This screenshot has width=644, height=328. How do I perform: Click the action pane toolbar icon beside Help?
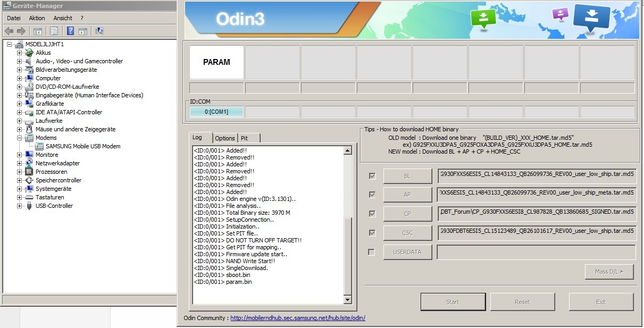pos(83,31)
